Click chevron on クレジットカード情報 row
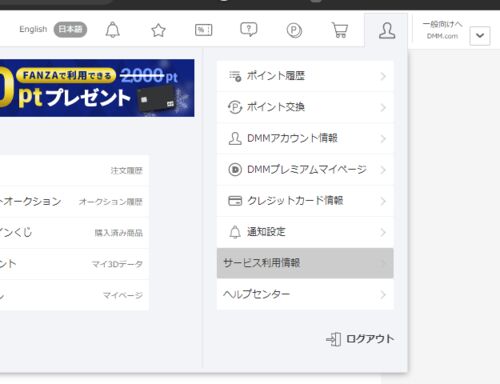The height and width of the screenshot is (384, 500). pos(383,201)
